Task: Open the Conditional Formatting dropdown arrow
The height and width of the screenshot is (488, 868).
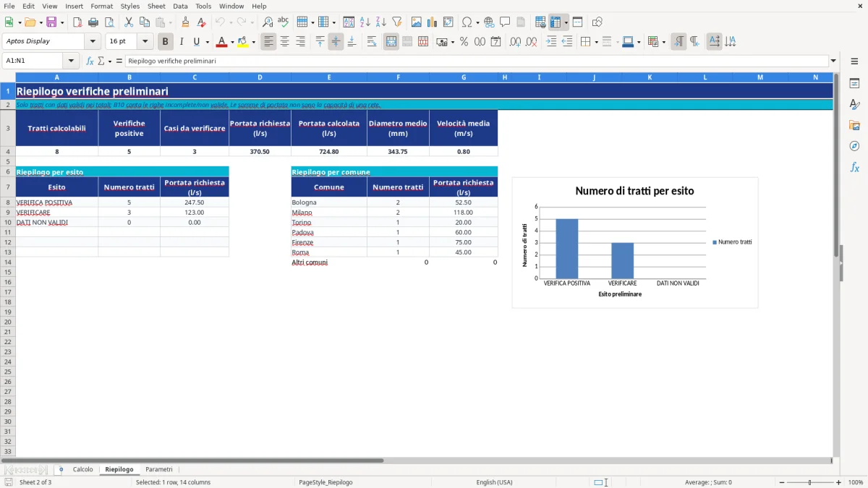Action: point(663,42)
